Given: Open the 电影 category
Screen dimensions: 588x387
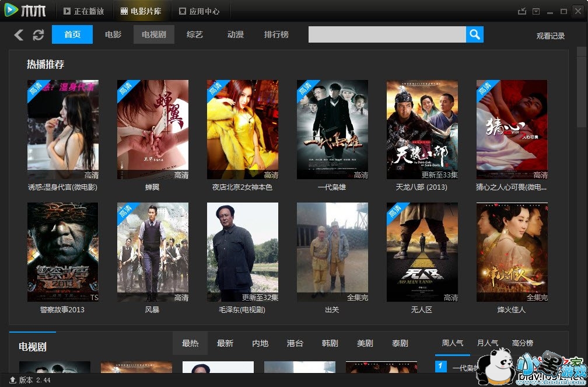Looking at the screenshot, I should click(113, 34).
